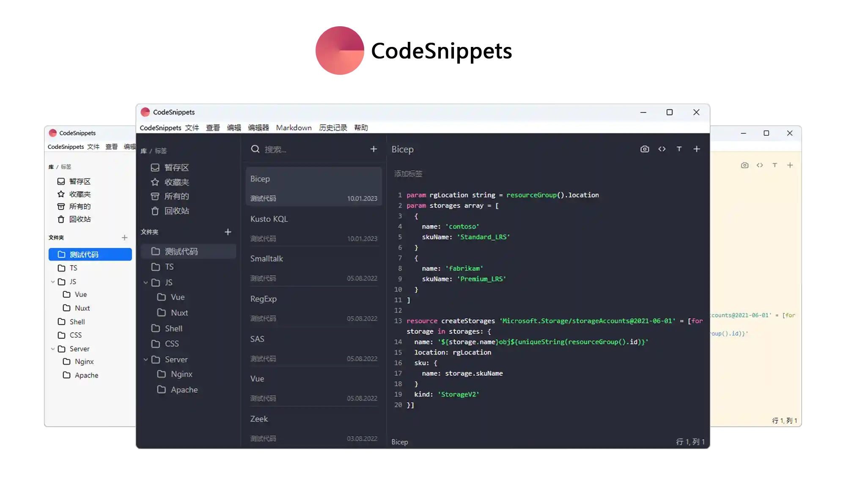This screenshot has width=846, height=504.
Task: Open the Markdown menu
Action: [x=294, y=128]
